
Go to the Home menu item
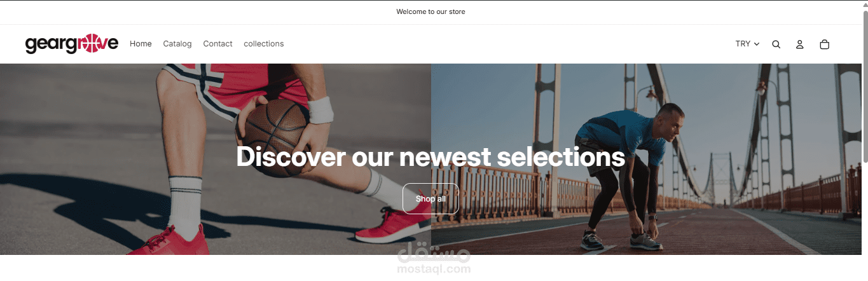pyautogui.click(x=141, y=44)
